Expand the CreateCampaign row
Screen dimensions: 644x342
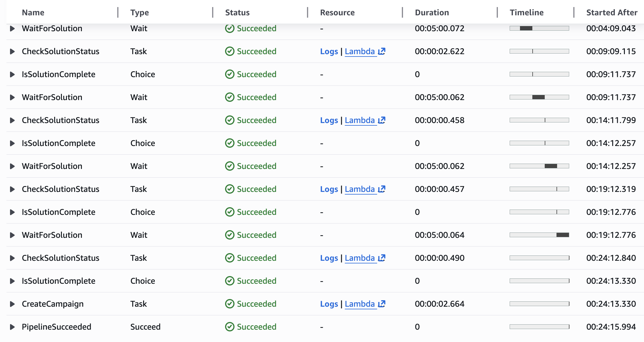(12, 304)
